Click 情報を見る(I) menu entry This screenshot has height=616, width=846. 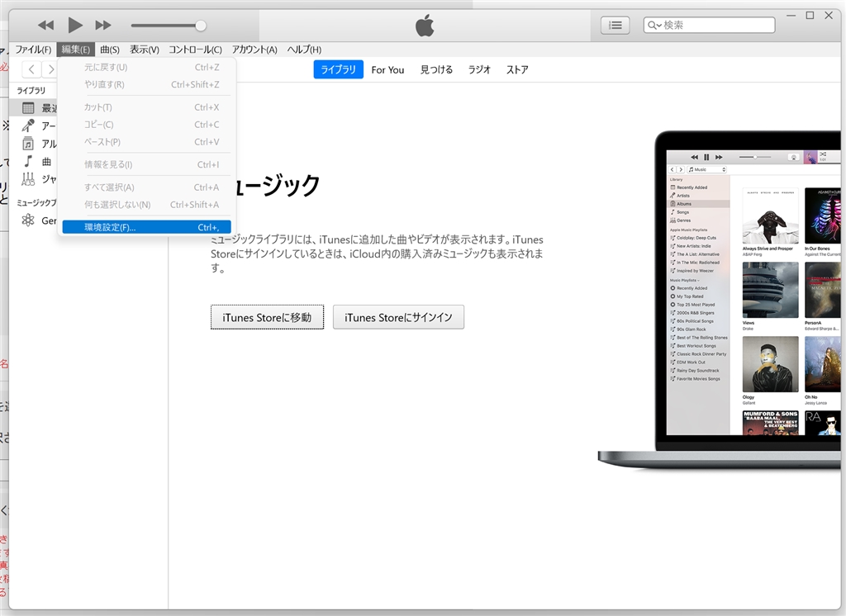[147, 164]
